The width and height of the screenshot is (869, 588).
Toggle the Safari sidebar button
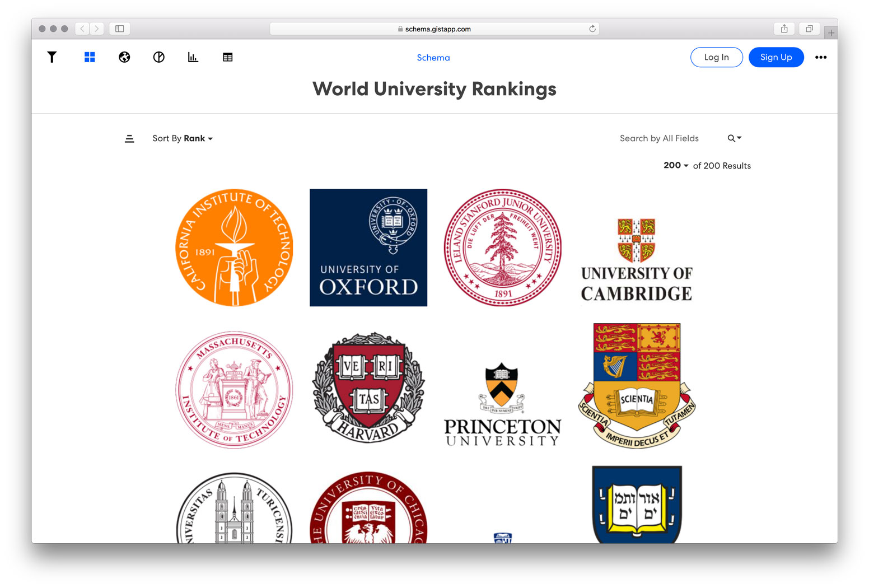click(x=120, y=29)
